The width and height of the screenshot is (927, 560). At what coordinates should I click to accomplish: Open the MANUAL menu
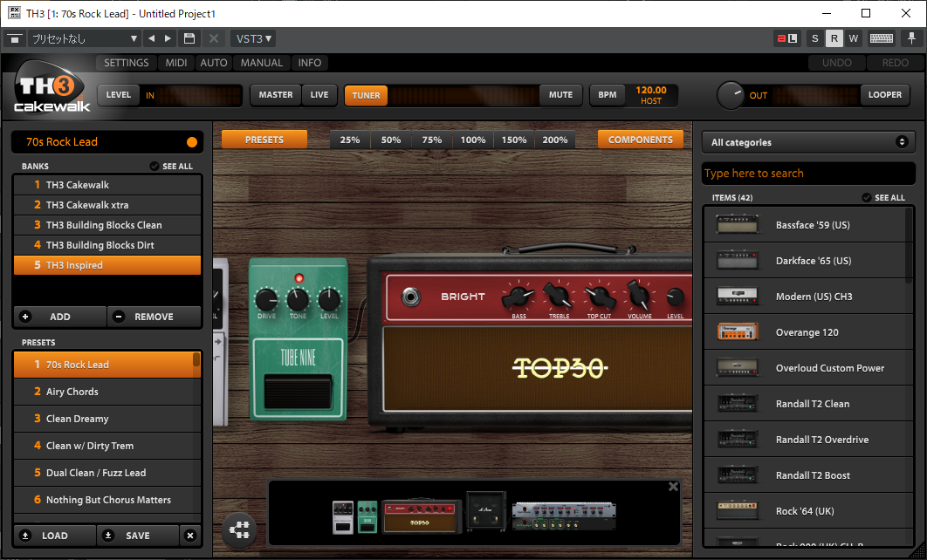point(261,63)
